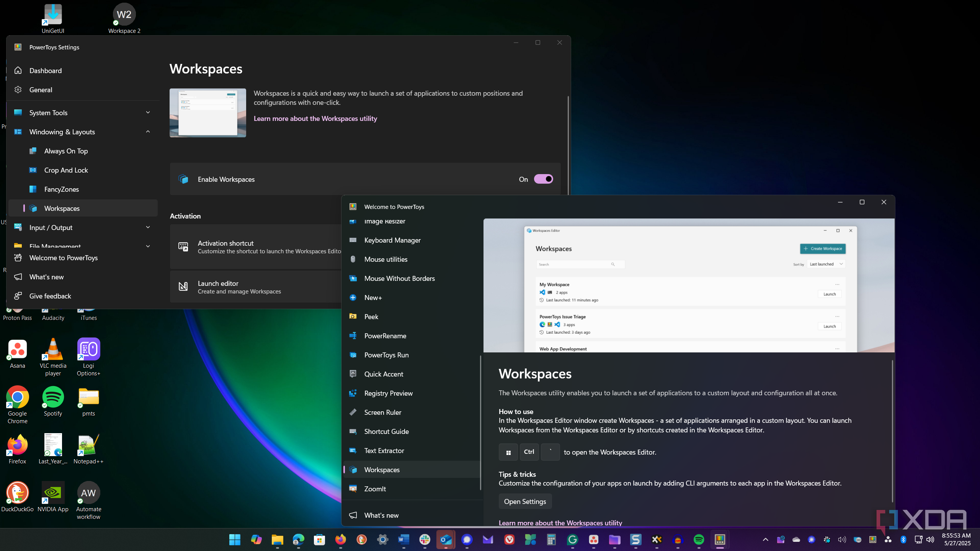Select Registry Preview in the Welcome list

click(411, 393)
